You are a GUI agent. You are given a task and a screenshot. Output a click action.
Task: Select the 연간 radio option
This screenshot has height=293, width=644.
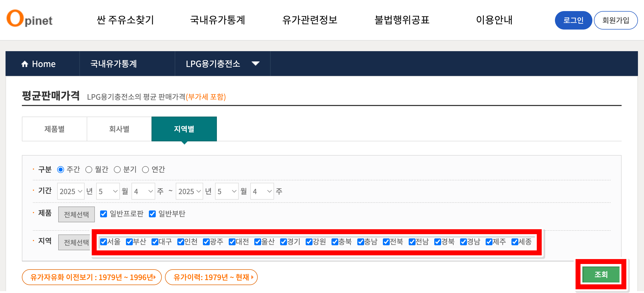145,170
